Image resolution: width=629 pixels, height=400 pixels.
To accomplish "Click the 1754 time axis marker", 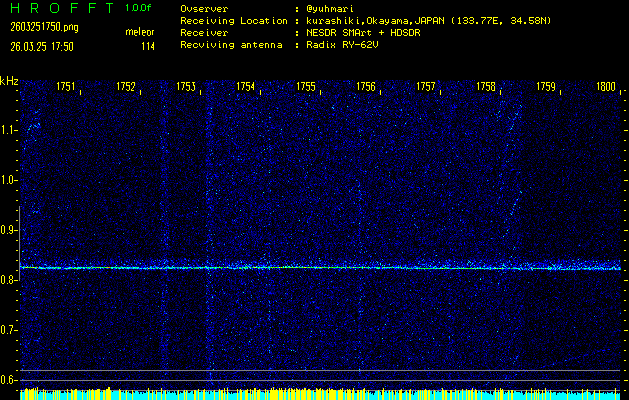I will [246, 87].
